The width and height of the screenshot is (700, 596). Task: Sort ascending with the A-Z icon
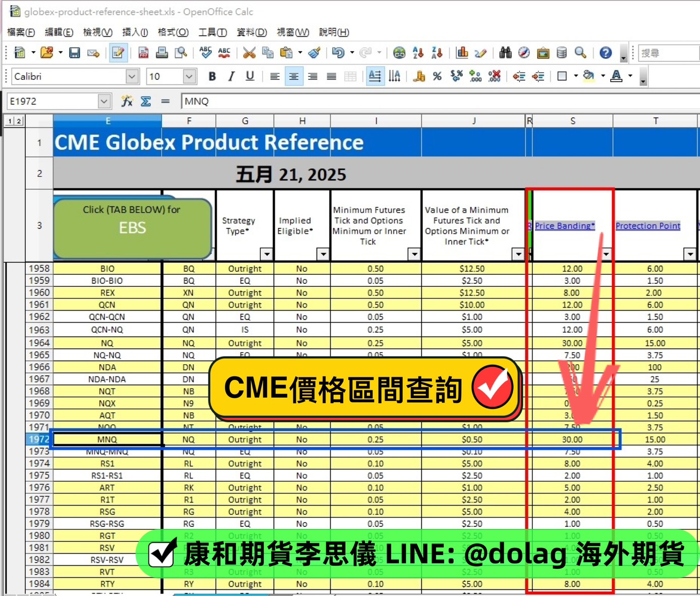pyautogui.click(x=418, y=53)
